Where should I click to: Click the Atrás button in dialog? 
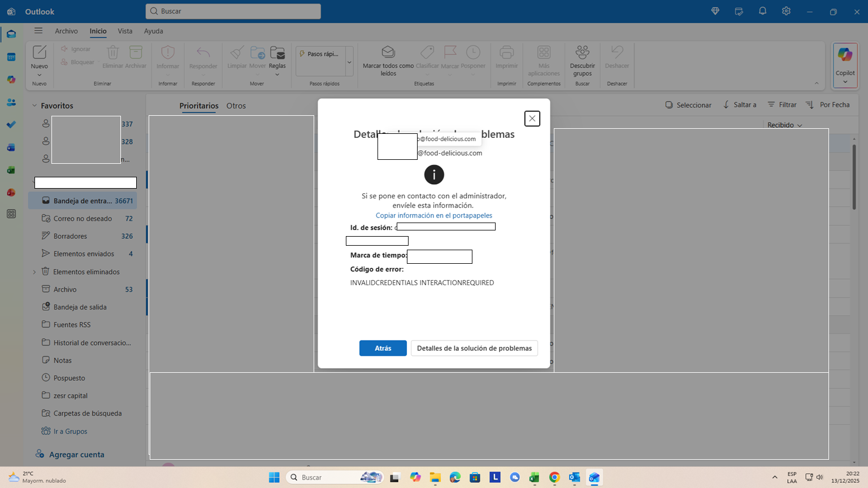[x=383, y=348]
